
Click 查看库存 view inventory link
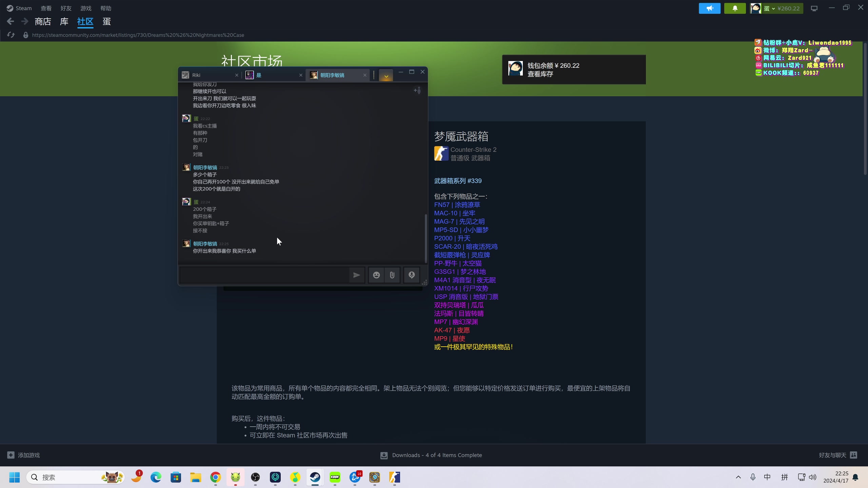pos(540,74)
